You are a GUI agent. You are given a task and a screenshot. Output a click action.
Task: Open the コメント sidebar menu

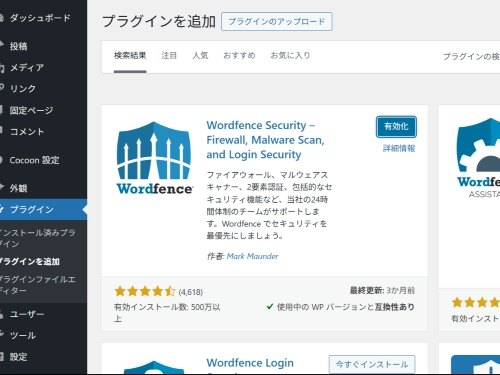[27, 132]
